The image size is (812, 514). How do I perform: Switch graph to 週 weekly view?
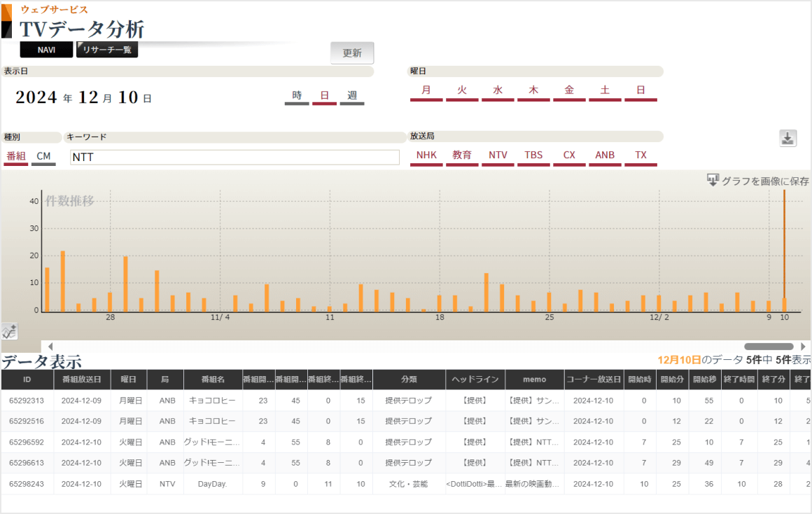coord(352,96)
